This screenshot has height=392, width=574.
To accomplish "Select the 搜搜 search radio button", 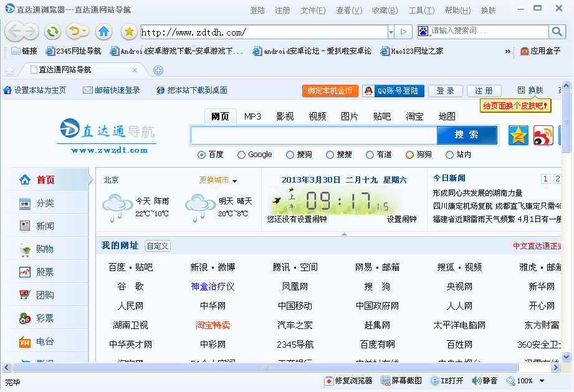I will (x=330, y=155).
